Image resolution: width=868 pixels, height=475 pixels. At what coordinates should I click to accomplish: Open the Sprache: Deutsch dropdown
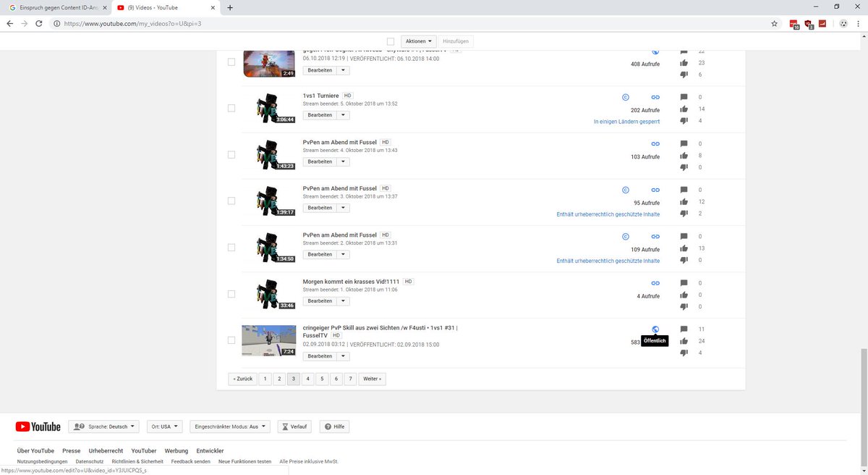tap(103, 426)
